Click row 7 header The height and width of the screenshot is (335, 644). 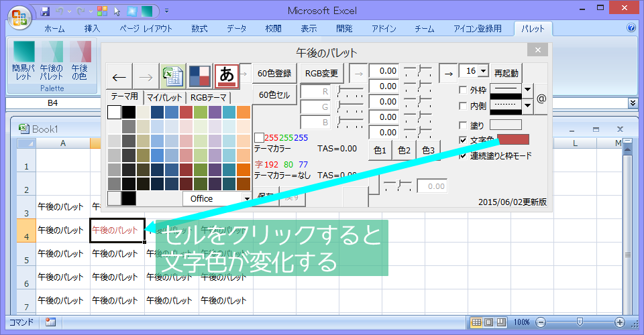coord(26,301)
